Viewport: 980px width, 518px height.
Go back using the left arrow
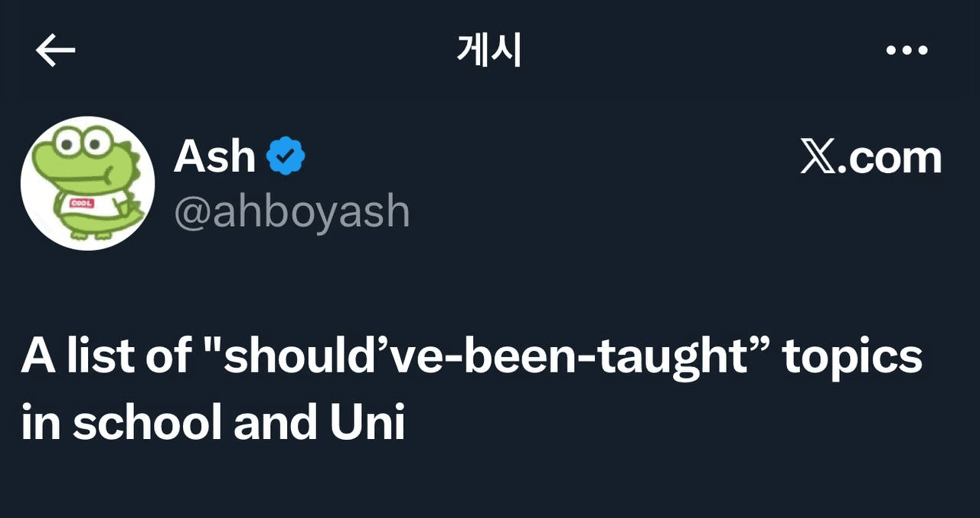(55, 51)
